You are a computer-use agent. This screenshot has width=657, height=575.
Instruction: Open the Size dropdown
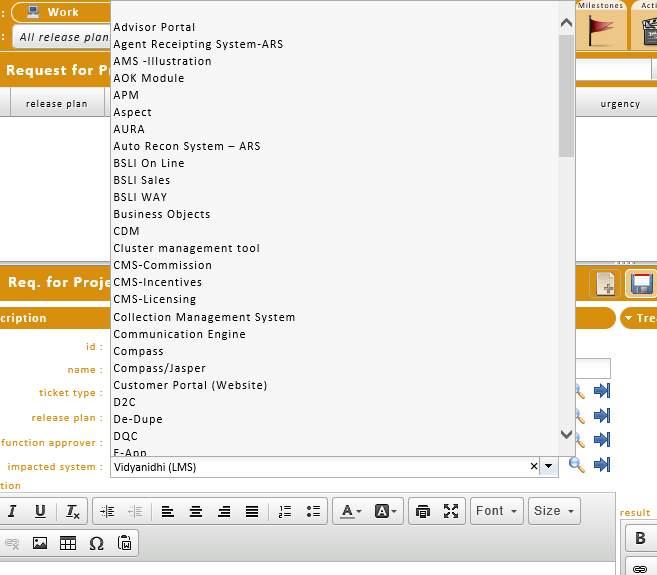pyautogui.click(x=554, y=511)
